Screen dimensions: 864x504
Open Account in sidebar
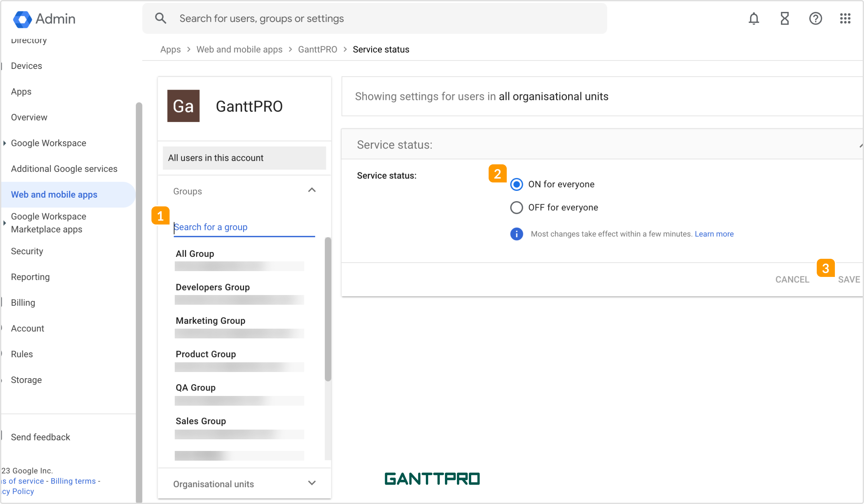pos(28,328)
